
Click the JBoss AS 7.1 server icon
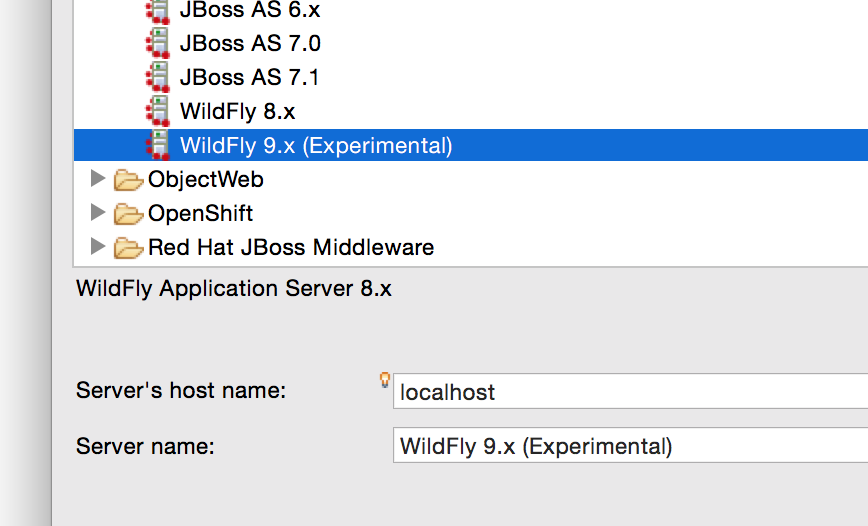[x=158, y=77]
